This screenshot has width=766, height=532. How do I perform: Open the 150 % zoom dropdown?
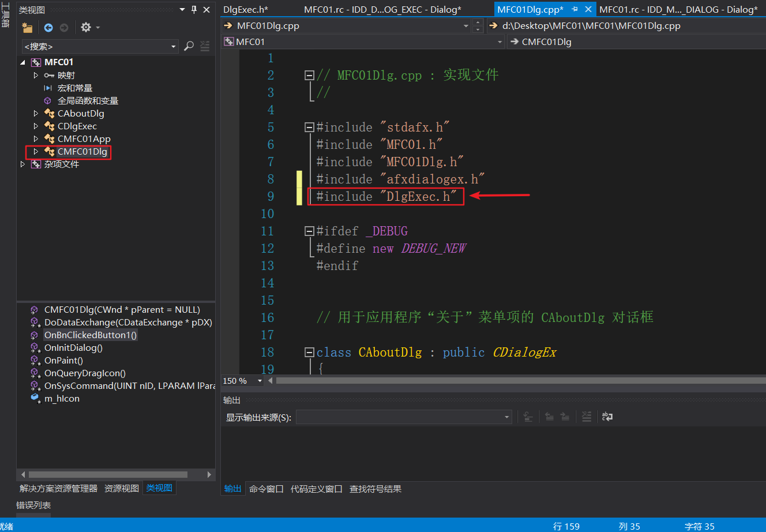[260, 381]
